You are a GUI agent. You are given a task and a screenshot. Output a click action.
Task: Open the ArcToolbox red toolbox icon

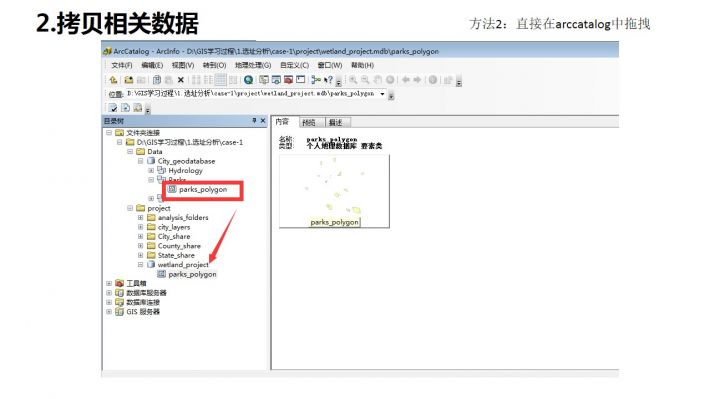(288, 80)
